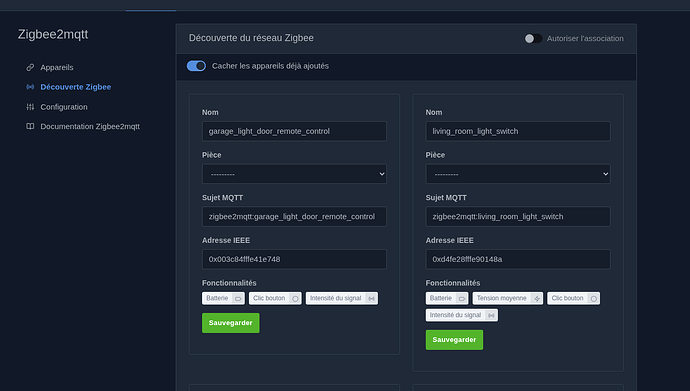Edit living_room_light_switch Nom field

518,132
